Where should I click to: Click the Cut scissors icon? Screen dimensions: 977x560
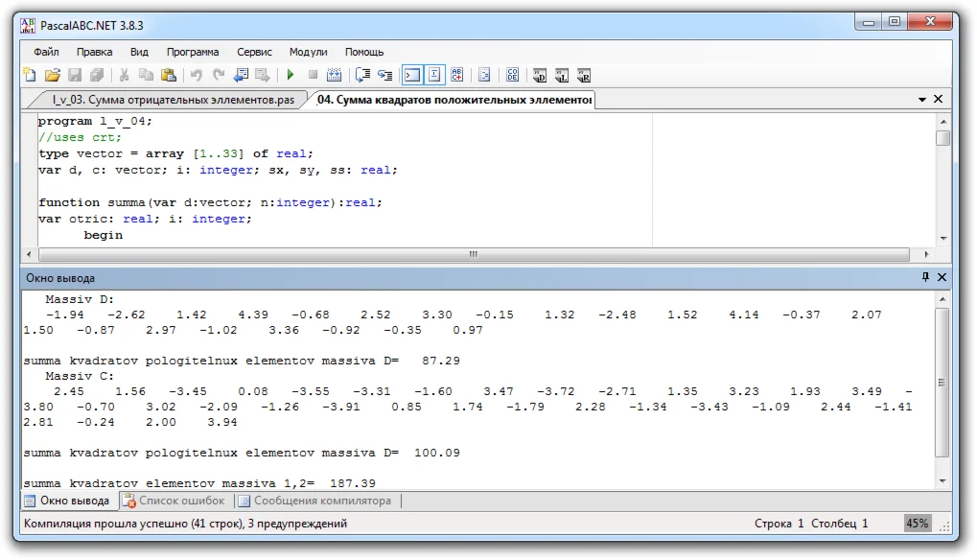[x=124, y=75]
